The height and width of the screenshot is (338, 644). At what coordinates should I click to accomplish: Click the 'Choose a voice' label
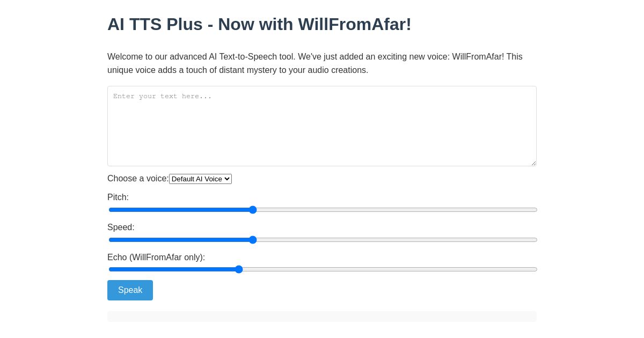tap(137, 179)
